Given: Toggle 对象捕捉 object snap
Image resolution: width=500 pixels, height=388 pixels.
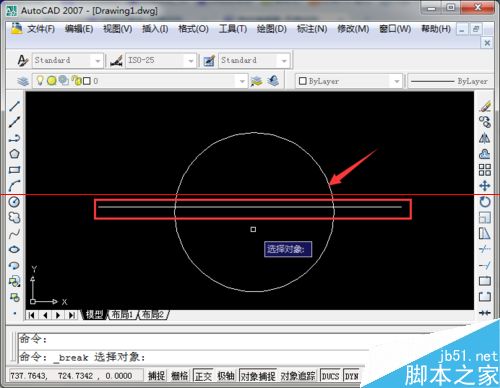Looking at the screenshot, I should (x=258, y=376).
